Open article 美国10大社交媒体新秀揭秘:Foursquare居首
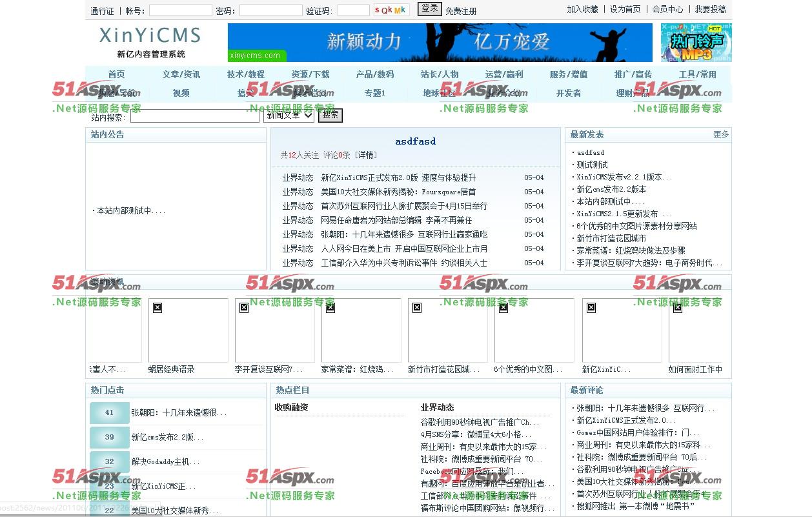 398,192
